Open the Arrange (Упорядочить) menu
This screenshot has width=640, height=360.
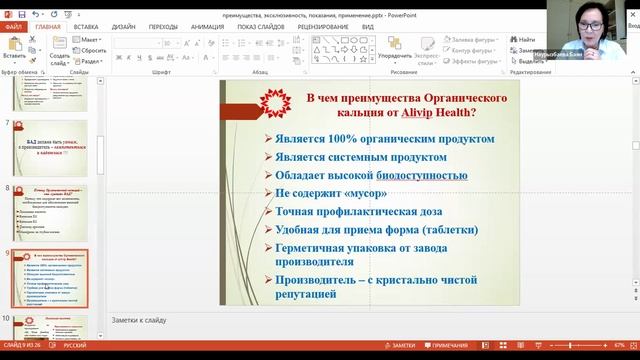(395, 50)
